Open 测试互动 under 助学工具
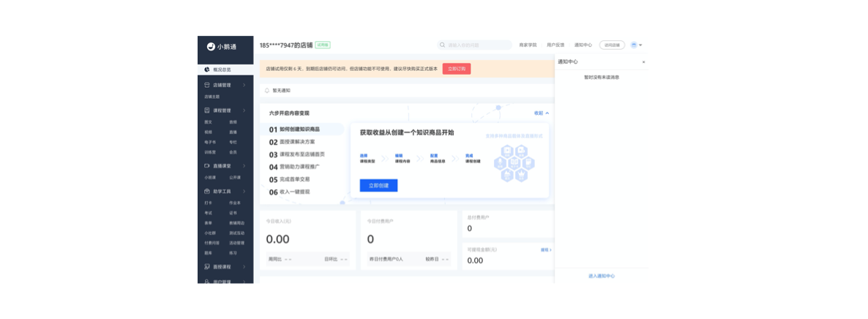This screenshot has height=319, width=868. point(236,233)
